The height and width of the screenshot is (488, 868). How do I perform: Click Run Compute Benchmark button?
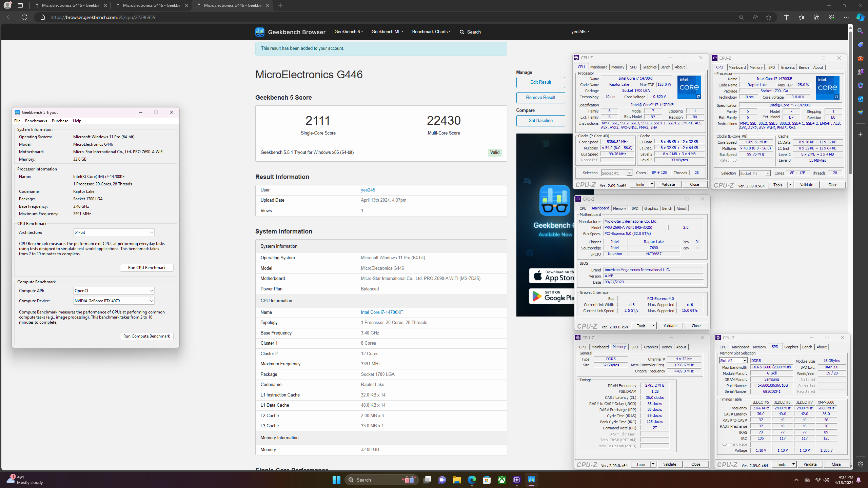coord(147,336)
